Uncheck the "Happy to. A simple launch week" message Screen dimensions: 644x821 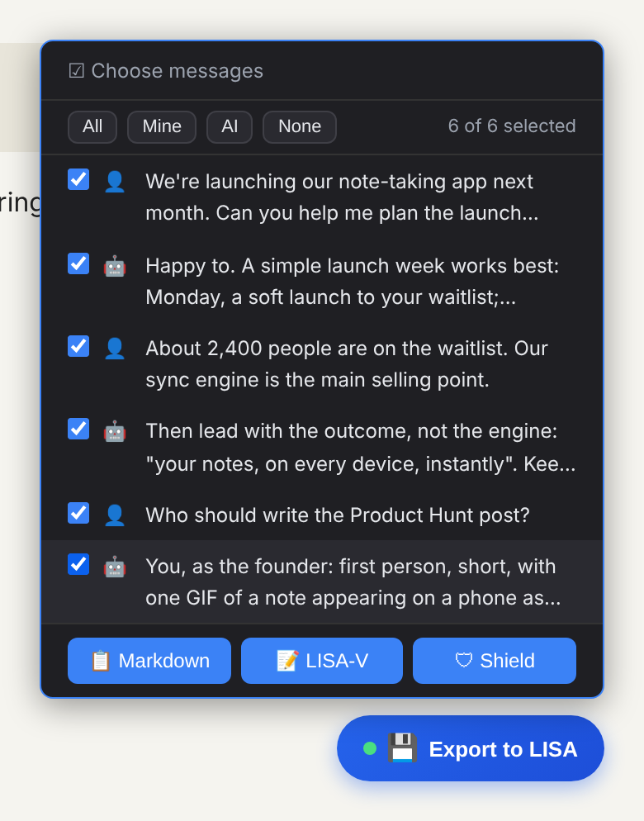[x=78, y=263]
